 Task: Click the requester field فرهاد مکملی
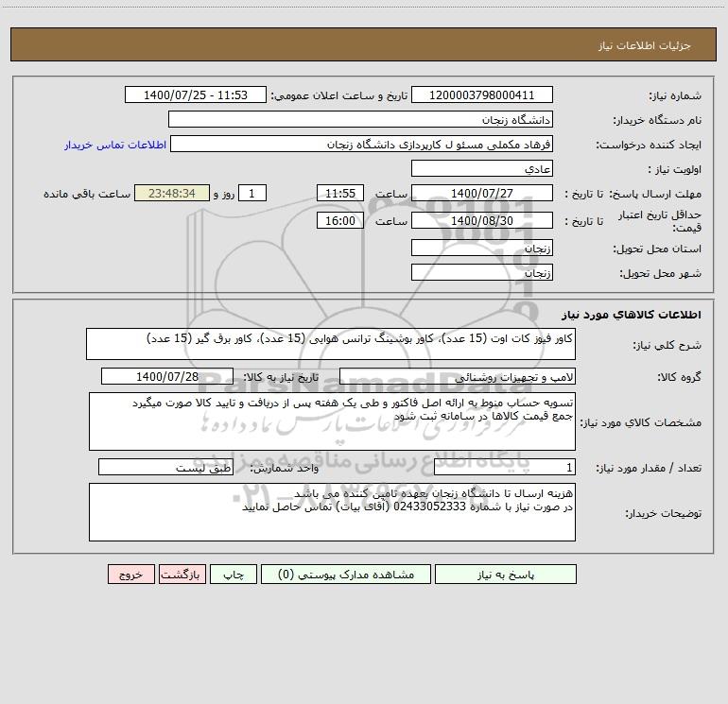click(x=361, y=144)
